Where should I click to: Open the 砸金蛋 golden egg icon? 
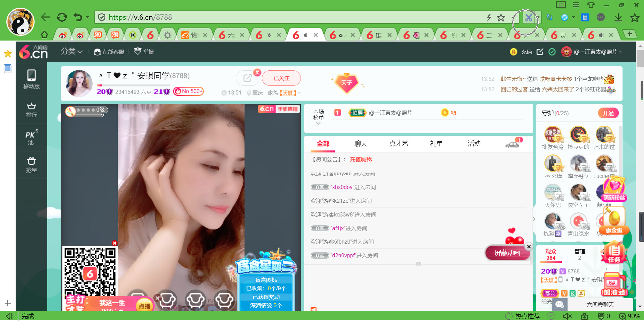point(614,220)
